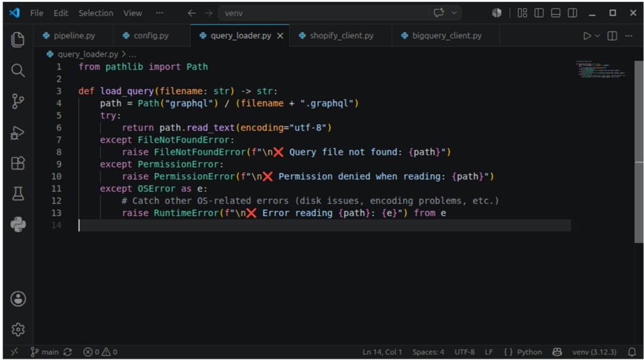Image resolution: width=644 pixels, height=360 pixels.
Task: Open the File menu
Action: (x=36, y=13)
